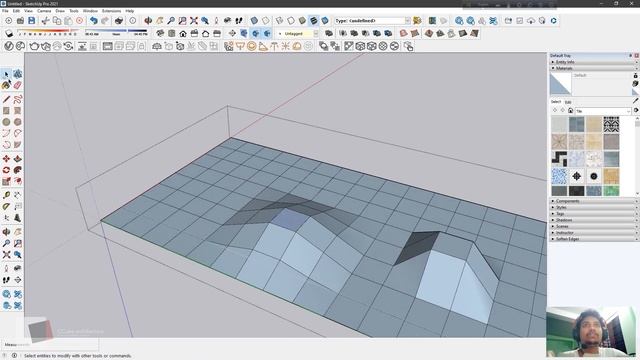Image resolution: width=640 pixels, height=360 pixels.
Task: Go back in materials browser
Action: pos(555,111)
